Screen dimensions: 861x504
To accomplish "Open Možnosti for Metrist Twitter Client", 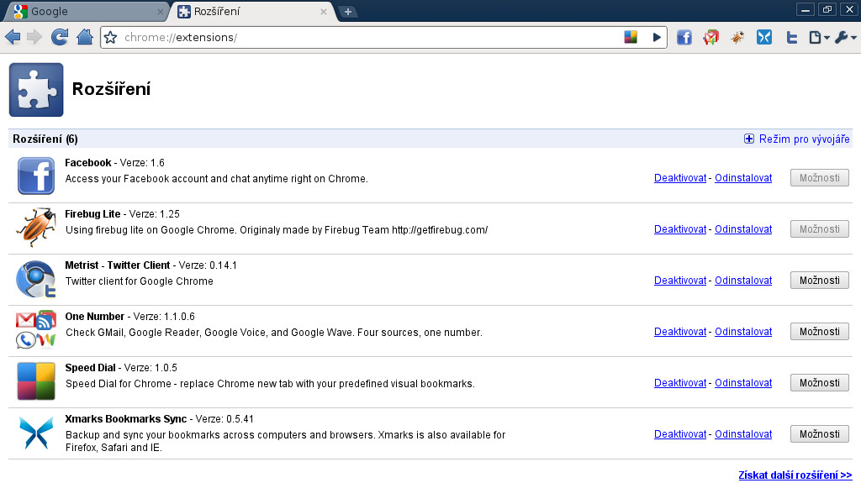I will pos(819,281).
